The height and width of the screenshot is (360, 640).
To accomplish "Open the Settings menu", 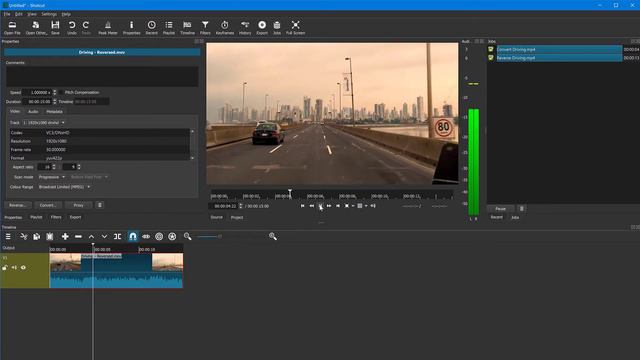I will (x=49, y=14).
